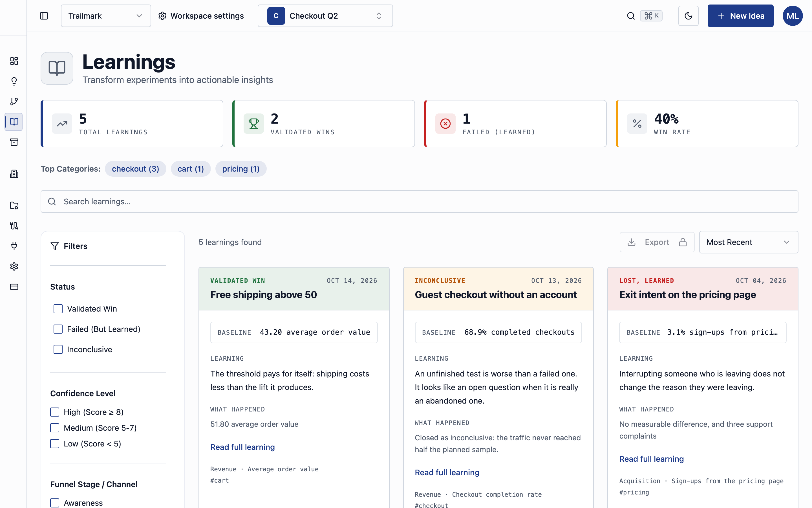The height and width of the screenshot is (508, 812).
Task: Click the locked Export button
Action: (x=657, y=242)
